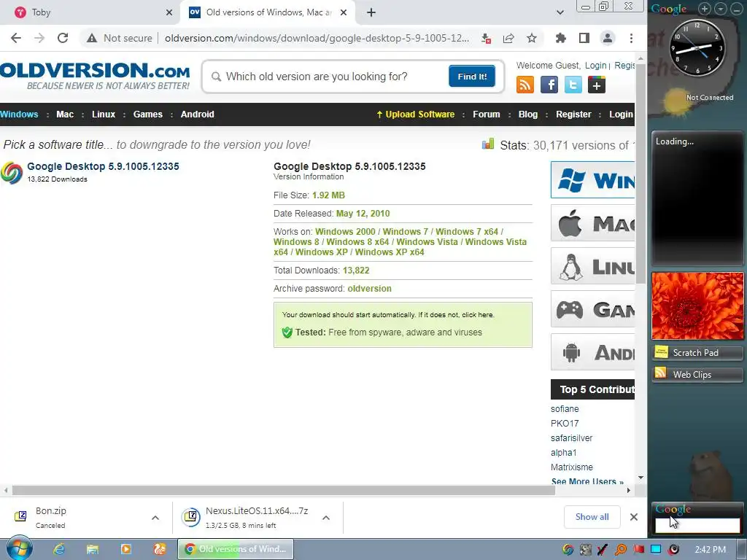Click the blocked download icon in address bar
This screenshot has height=560, width=747.
click(x=486, y=38)
